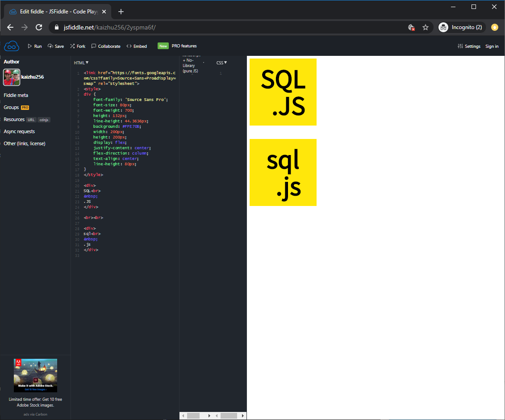505x420 pixels.
Task: Expand the Resources section
Action: [x=14, y=119]
